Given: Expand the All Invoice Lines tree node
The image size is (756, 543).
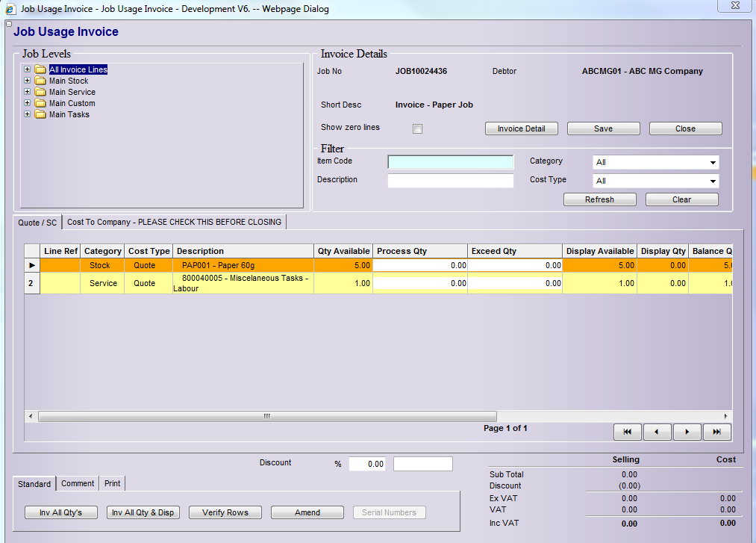Looking at the screenshot, I should 28,69.
